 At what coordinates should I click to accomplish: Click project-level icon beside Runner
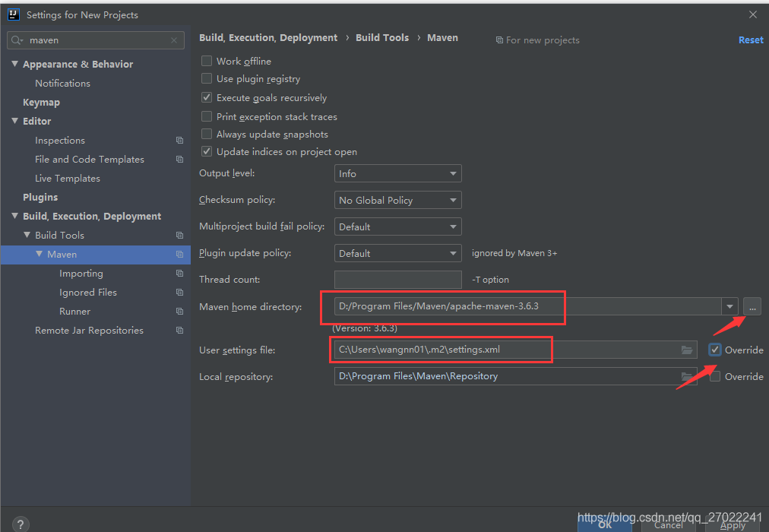(x=179, y=312)
